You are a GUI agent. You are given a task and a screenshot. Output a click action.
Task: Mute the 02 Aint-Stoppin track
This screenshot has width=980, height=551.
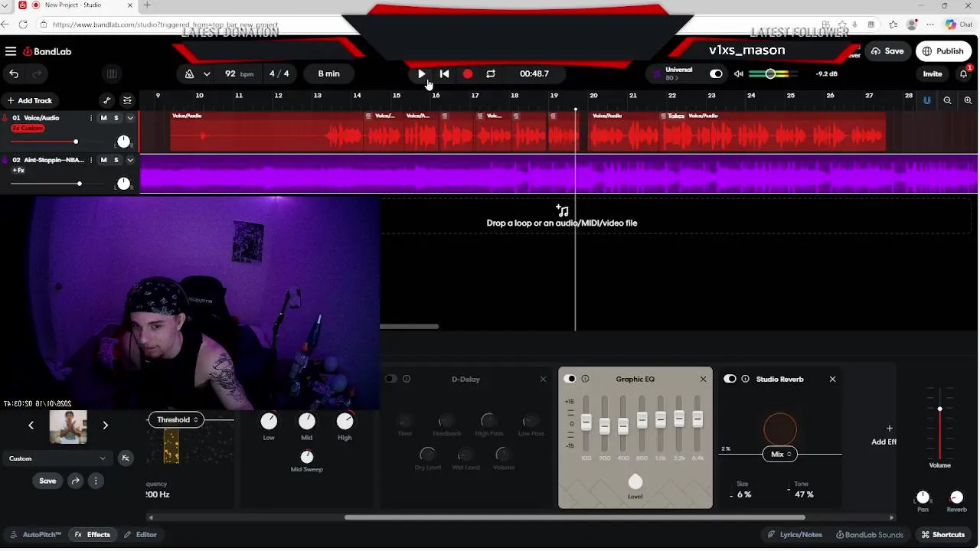pyautogui.click(x=104, y=160)
